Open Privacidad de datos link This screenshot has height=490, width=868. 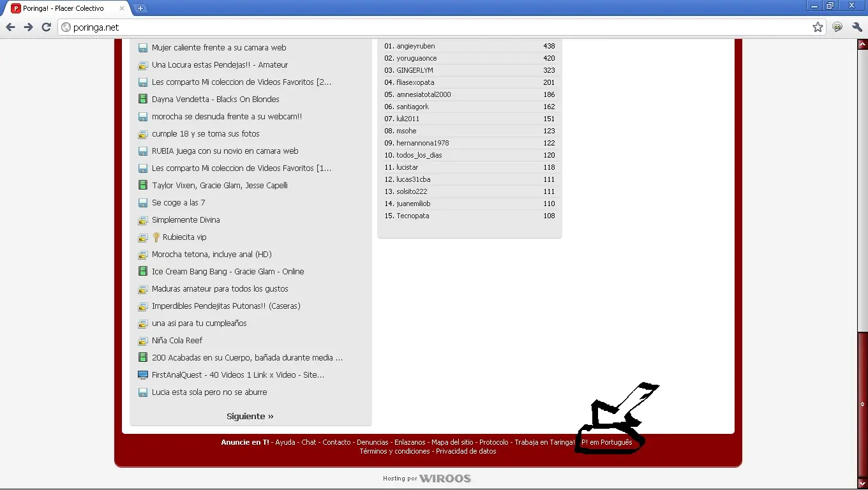(x=466, y=451)
